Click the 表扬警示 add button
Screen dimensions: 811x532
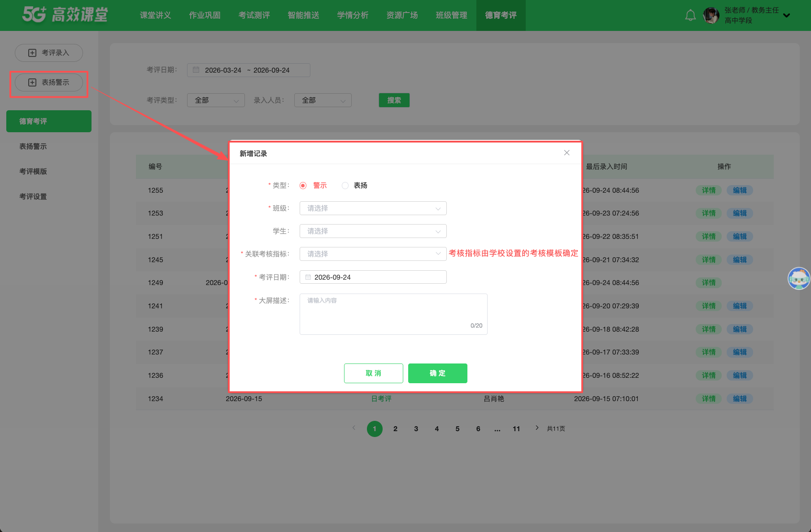pyautogui.click(x=49, y=82)
